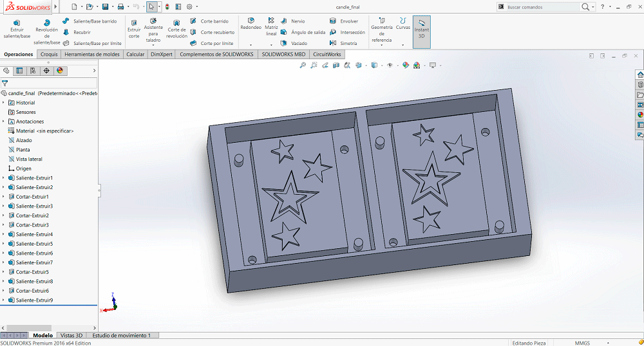
Task: Select the Redondeo fillet tool
Action: pyautogui.click(x=251, y=24)
